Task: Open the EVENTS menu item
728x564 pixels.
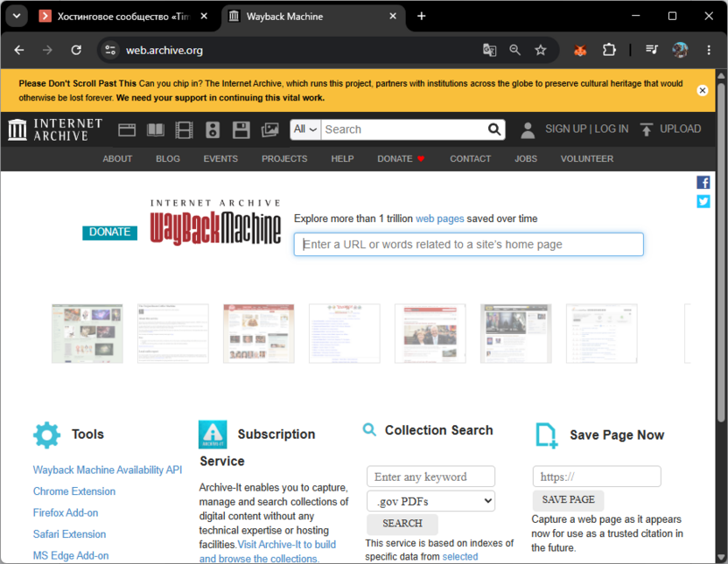Action: pos(220,158)
